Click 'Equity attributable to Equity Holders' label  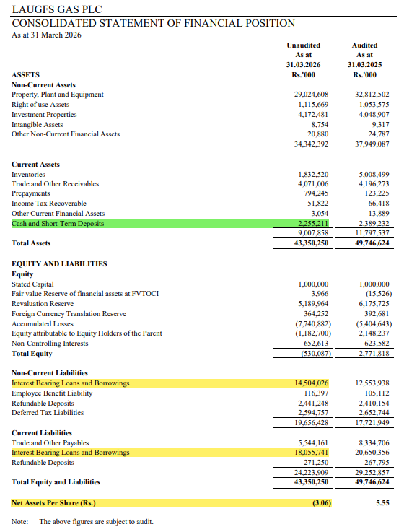[87, 333]
